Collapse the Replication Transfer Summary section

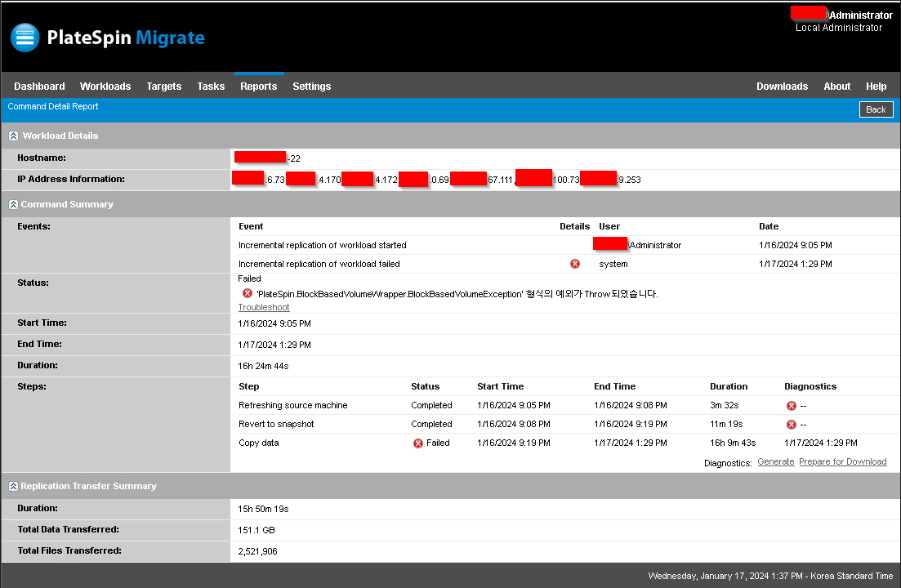pyautogui.click(x=13, y=487)
